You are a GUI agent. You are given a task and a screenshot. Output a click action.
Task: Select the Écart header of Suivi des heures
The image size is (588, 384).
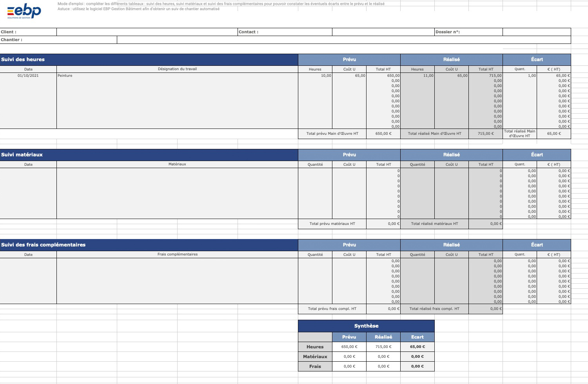pos(537,60)
